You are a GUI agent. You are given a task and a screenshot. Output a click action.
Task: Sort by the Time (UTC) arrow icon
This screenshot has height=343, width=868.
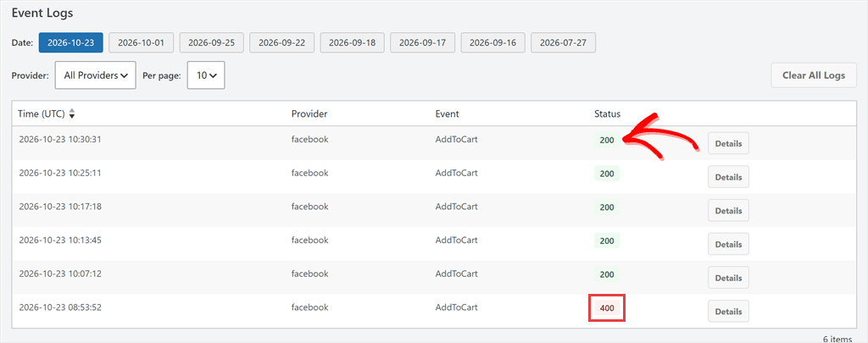click(x=72, y=114)
